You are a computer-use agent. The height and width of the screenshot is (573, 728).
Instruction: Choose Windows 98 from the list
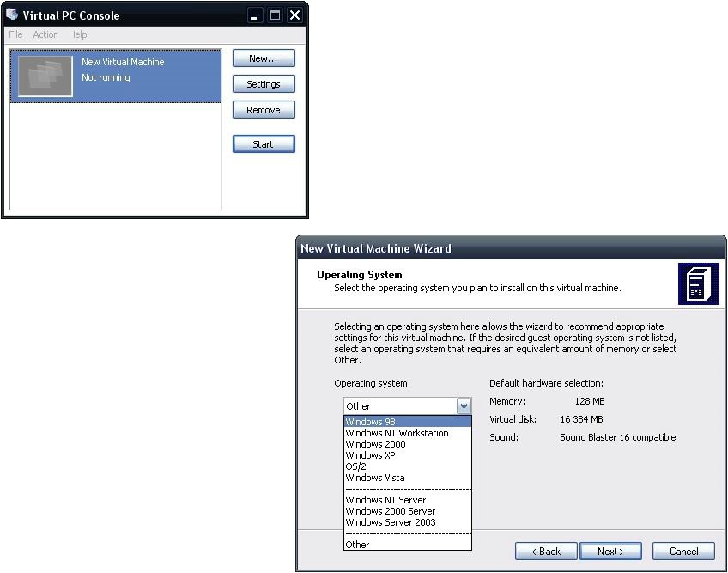point(408,422)
